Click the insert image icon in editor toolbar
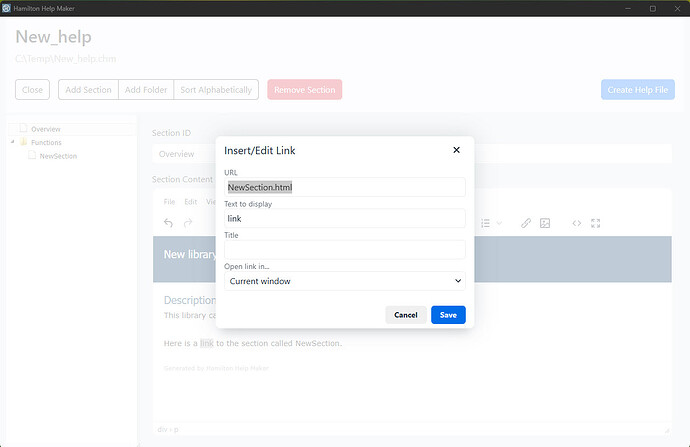The width and height of the screenshot is (690, 447). pos(545,223)
